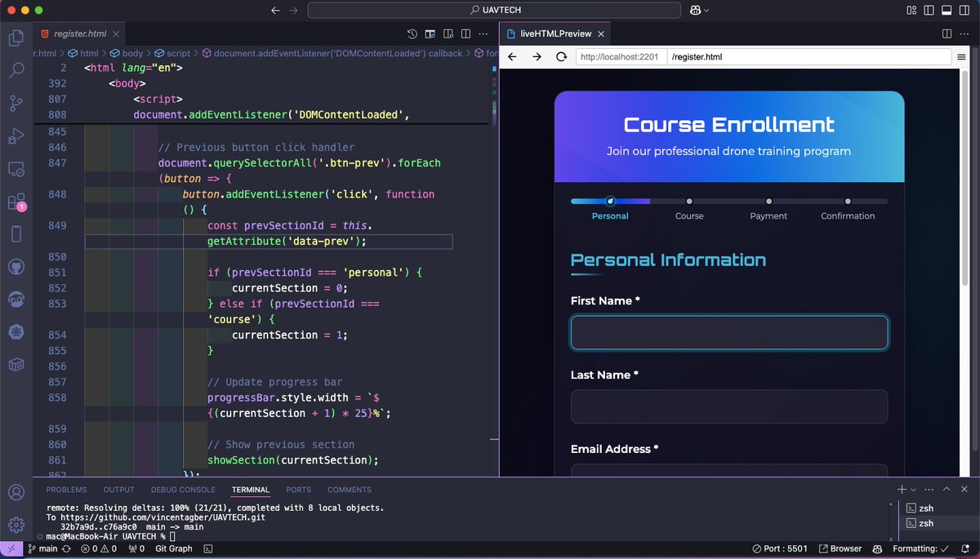
Task: Open the cube package icon in activity bar
Action: click(16, 365)
